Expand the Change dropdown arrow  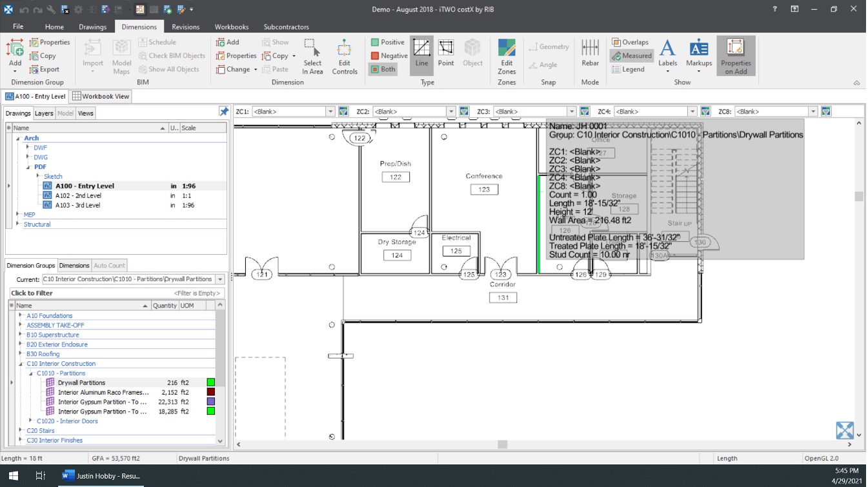click(x=256, y=70)
